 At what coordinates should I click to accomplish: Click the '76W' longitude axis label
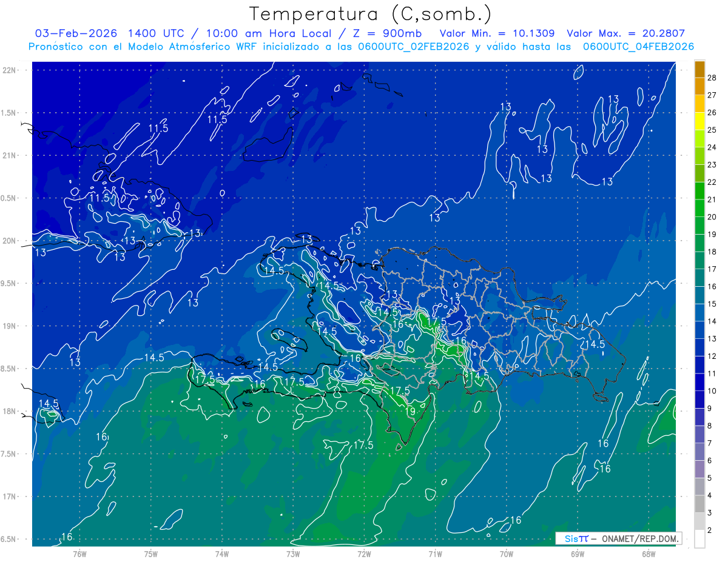tap(79, 554)
